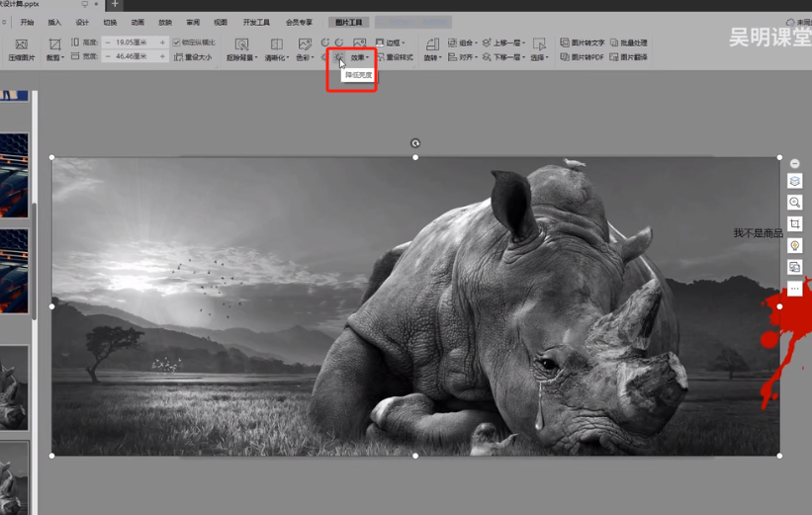This screenshot has width=812, height=515.
Task: Decrease height with minus stepper
Action: point(108,43)
